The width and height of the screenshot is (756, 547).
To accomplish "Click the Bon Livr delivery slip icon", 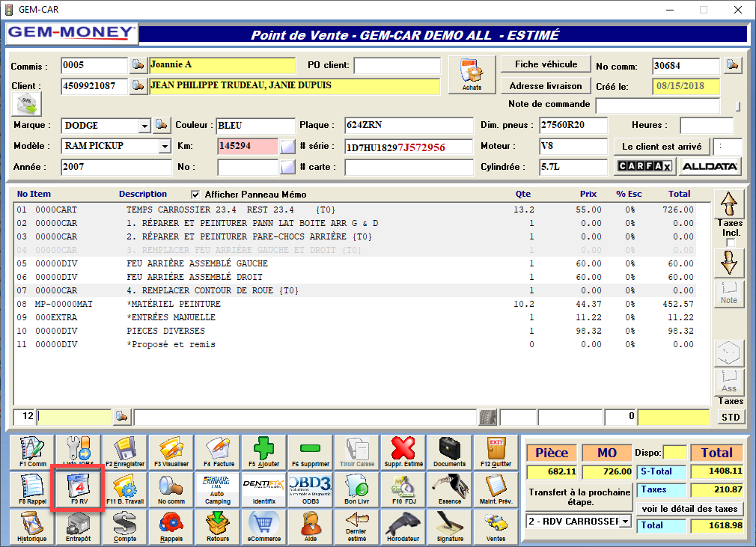I will coord(357,489).
